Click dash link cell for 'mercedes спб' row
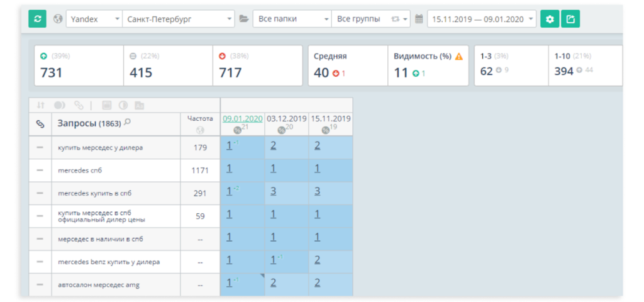644x302 pixels. click(x=40, y=170)
